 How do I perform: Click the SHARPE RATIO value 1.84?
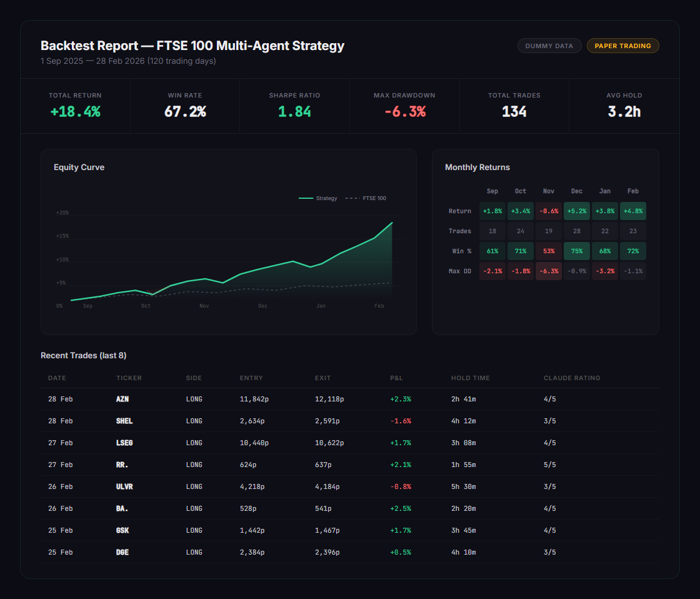(294, 111)
